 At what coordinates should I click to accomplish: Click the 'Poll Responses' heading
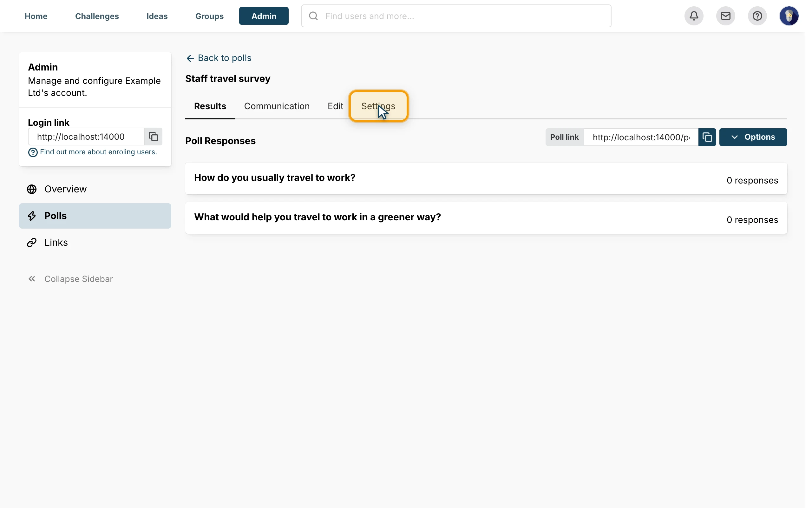click(220, 141)
